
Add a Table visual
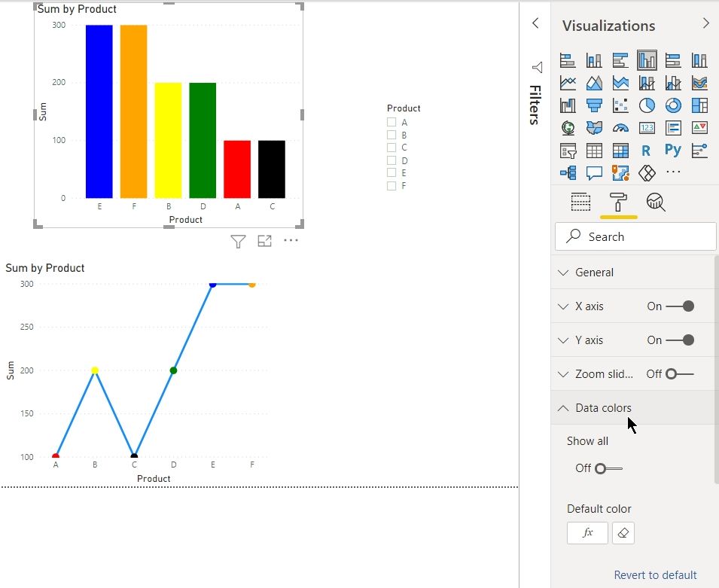tap(594, 151)
